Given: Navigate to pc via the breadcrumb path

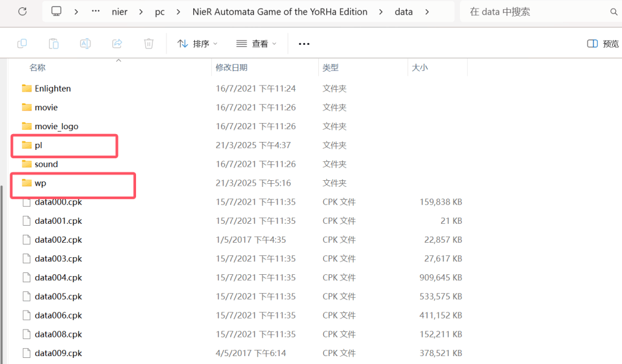Looking at the screenshot, I should coord(160,11).
